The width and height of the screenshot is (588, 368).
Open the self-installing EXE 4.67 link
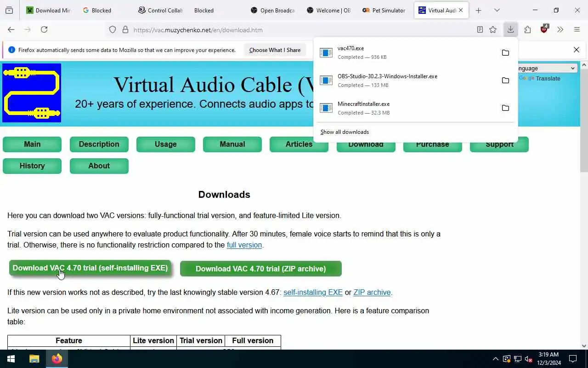tap(313, 292)
